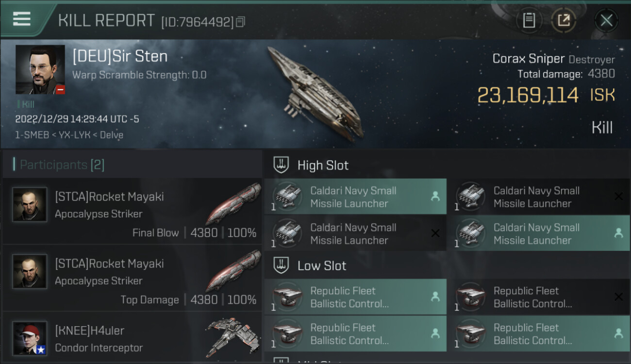Open the hamburger menu
This screenshot has height=364, width=631.
[x=22, y=19]
